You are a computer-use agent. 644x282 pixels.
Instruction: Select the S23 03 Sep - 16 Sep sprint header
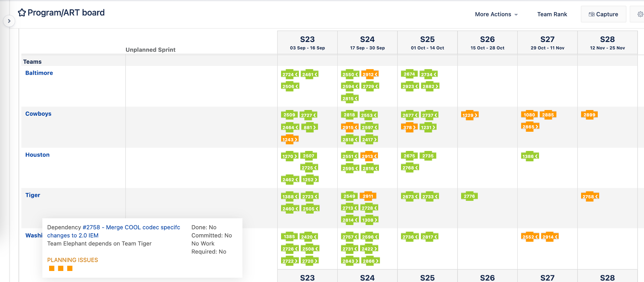pos(307,43)
